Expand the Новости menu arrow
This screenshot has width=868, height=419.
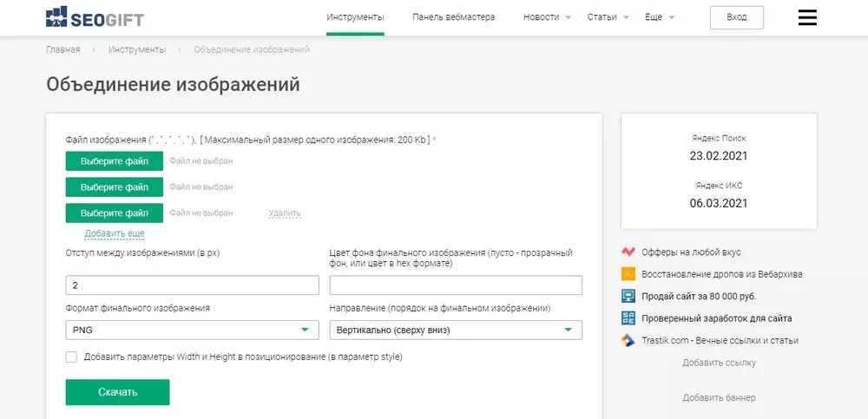point(568,17)
